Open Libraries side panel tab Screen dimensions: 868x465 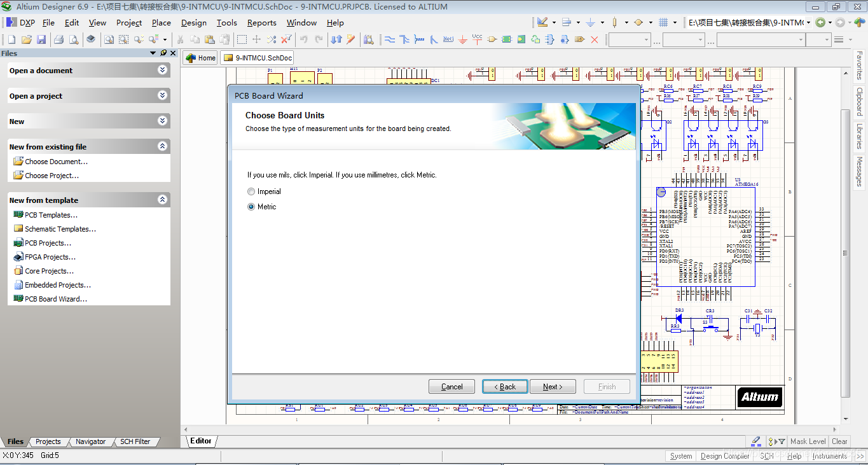tap(859, 136)
